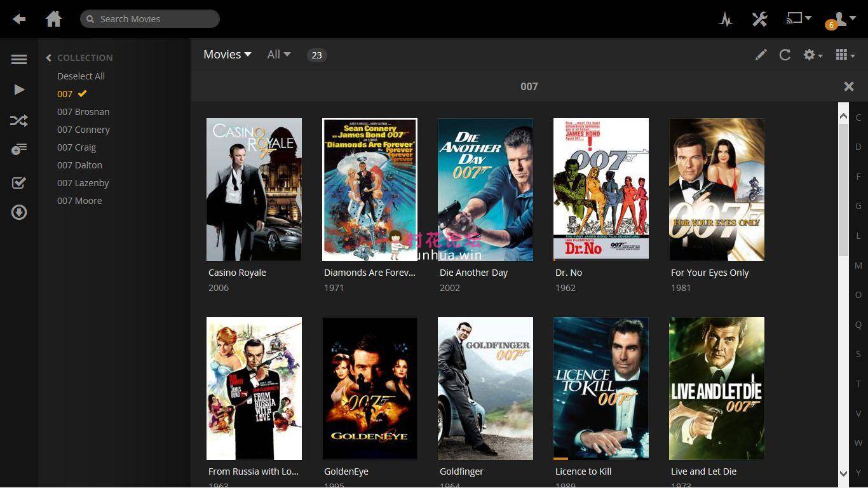The width and height of the screenshot is (868, 488).
Task: Open the Home icon
Action: click(x=54, y=19)
